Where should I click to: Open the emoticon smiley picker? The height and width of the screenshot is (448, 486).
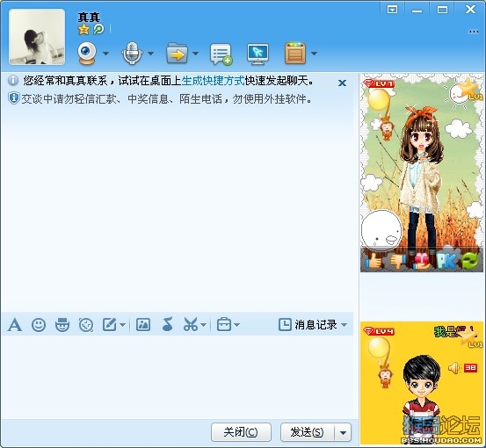click(39, 325)
